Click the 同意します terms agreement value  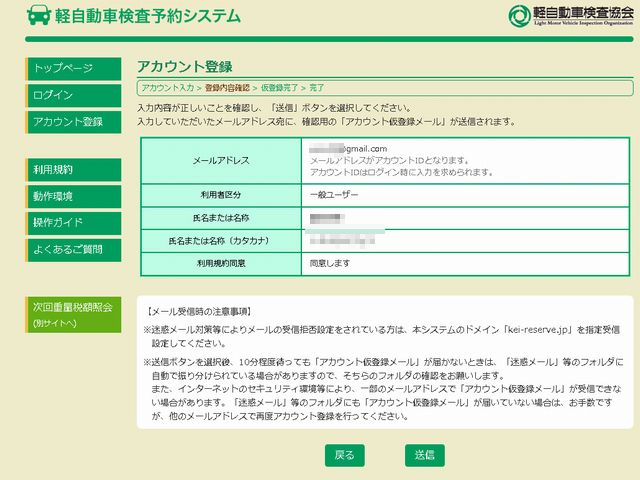click(330, 263)
